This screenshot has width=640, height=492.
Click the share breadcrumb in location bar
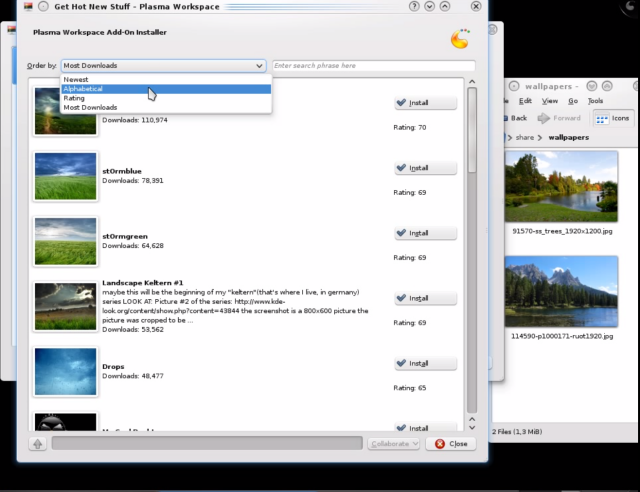tap(524, 138)
